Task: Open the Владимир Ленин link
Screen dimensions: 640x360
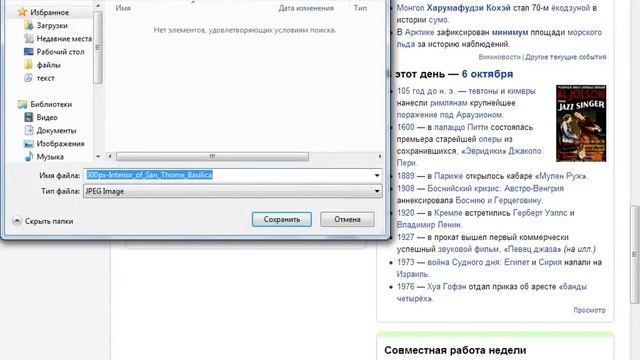Action: (429, 224)
